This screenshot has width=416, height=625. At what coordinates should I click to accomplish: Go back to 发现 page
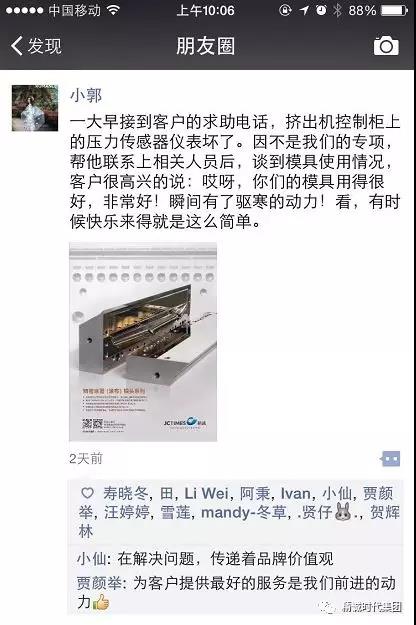coord(36,46)
